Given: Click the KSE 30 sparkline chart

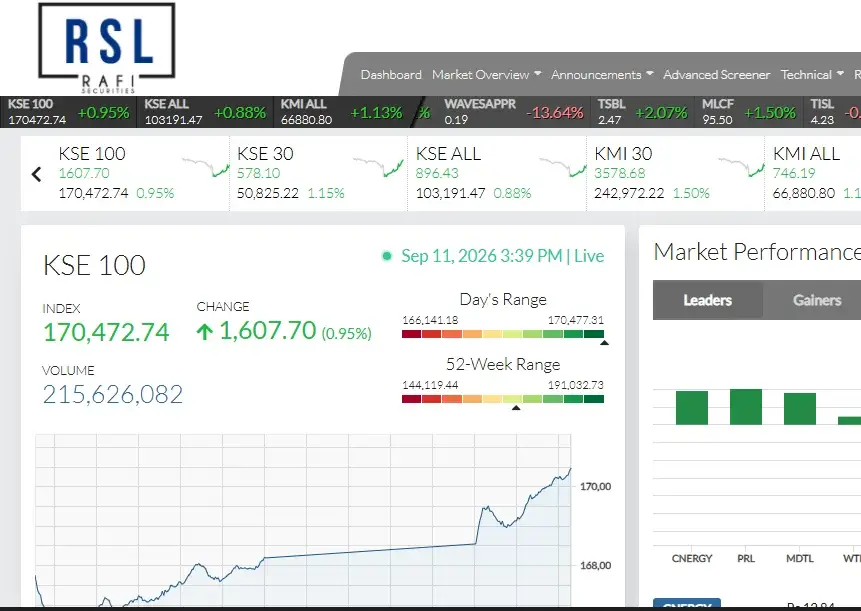Looking at the screenshot, I should 378,167.
